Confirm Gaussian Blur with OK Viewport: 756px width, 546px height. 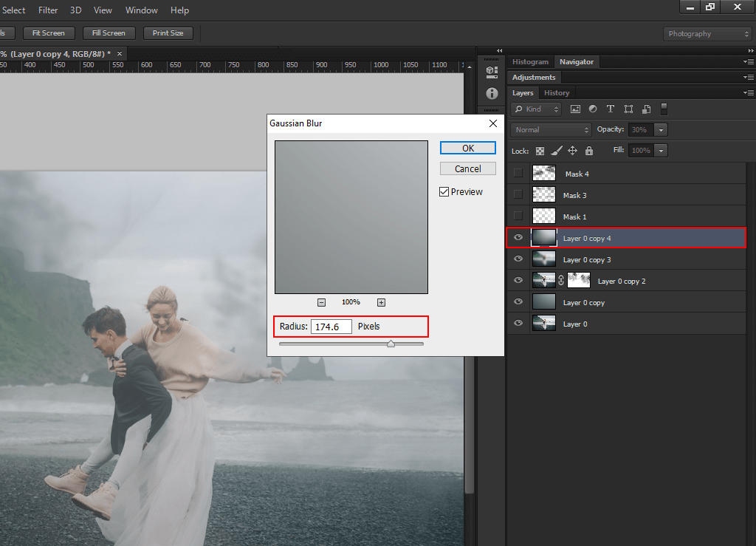tap(467, 148)
